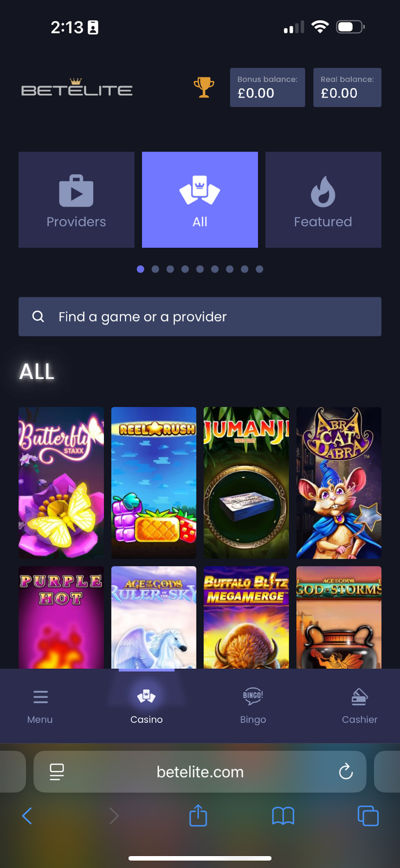Image resolution: width=400 pixels, height=868 pixels.
Task: Open the Providers category tile
Action: point(76,200)
